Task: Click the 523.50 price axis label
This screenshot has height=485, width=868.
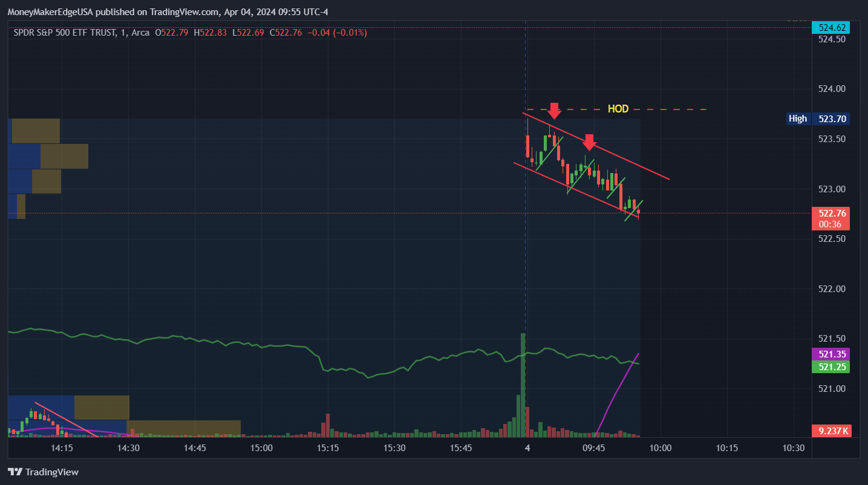Action: [x=832, y=139]
